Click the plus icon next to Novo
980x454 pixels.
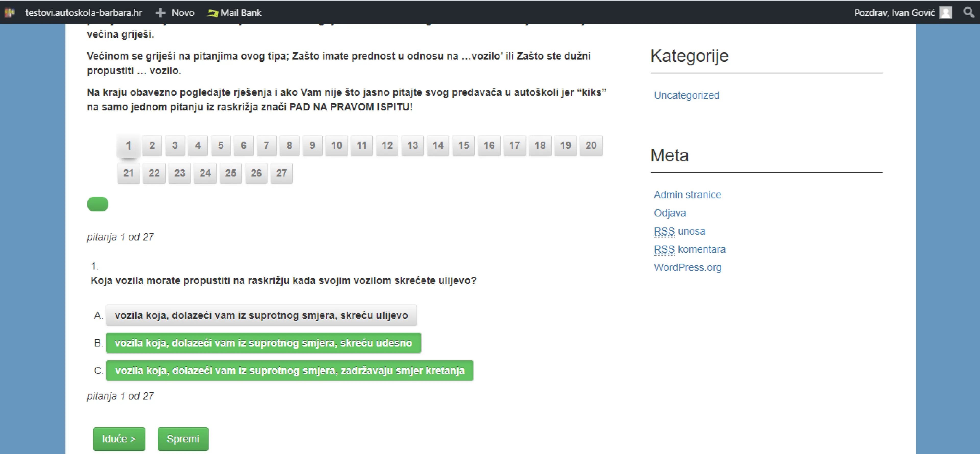pos(160,13)
